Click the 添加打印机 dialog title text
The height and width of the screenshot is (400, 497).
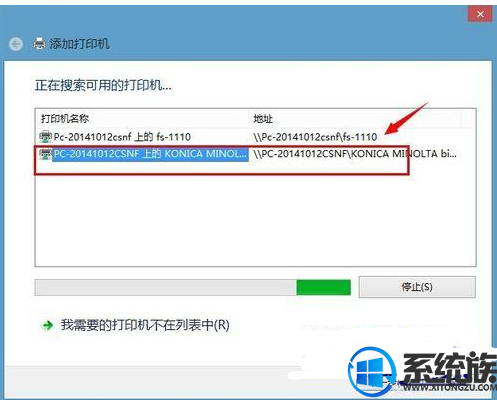[79, 44]
